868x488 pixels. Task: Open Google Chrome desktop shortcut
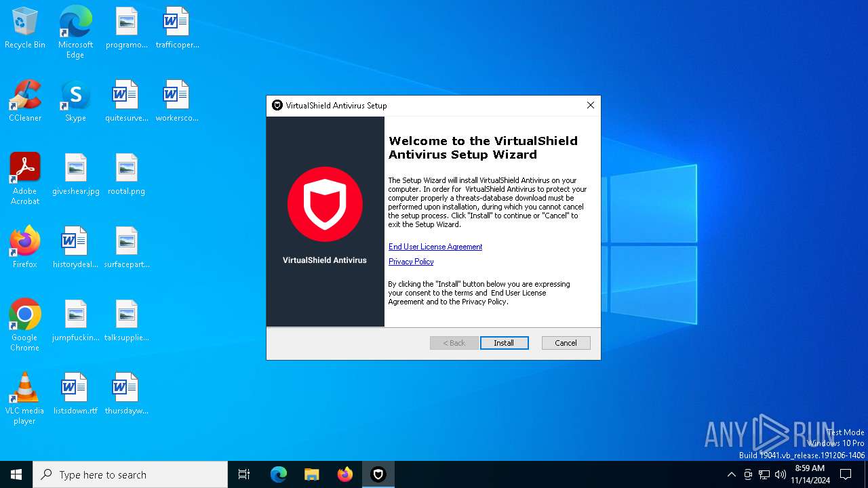point(25,325)
